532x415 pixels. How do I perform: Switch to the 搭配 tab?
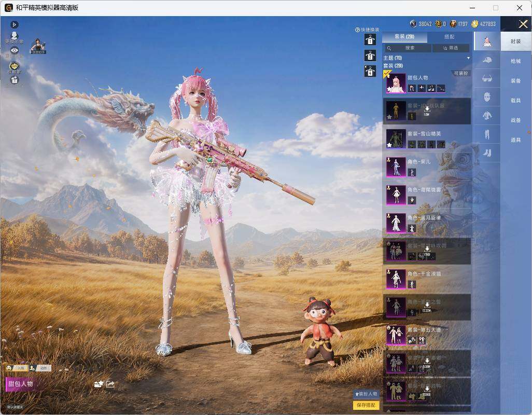pyautogui.click(x=449, y=37)
